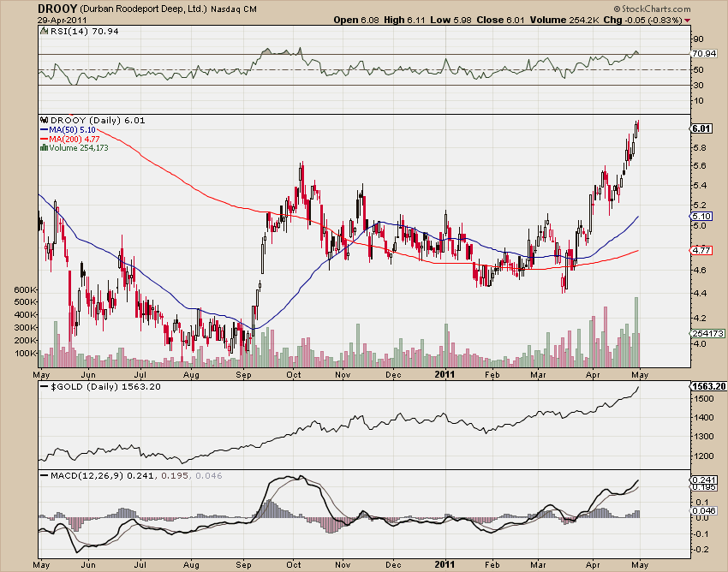Viewport: 728px width, 572px height.
Task: Click the High 6.11 value in the header
Action: [x=404, y=20]
